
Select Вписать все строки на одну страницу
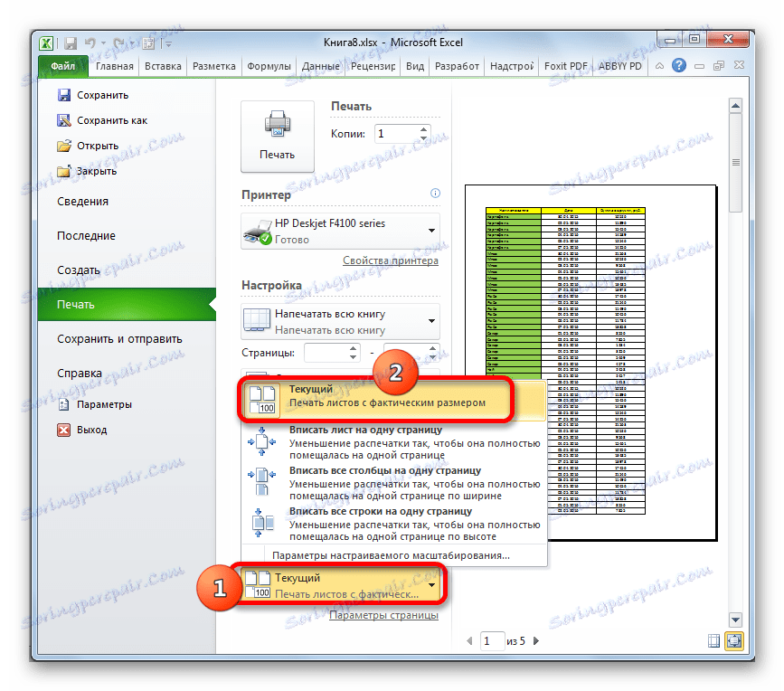coord(393,524)
